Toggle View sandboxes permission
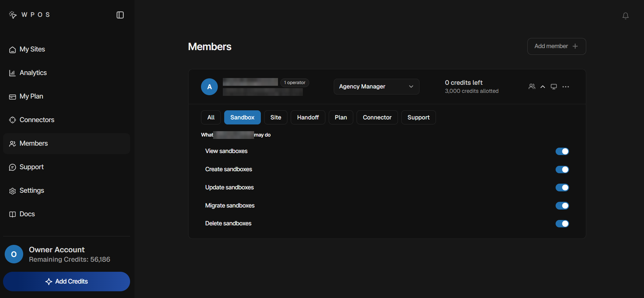Image resolution: width=644 pixels, height=298 pixels. [x=562, y=151]
